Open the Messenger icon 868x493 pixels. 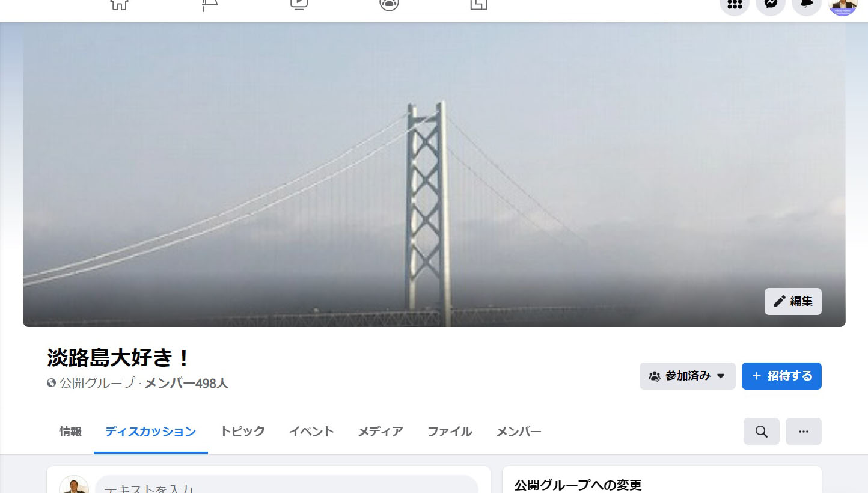click(x=771, y=4)
